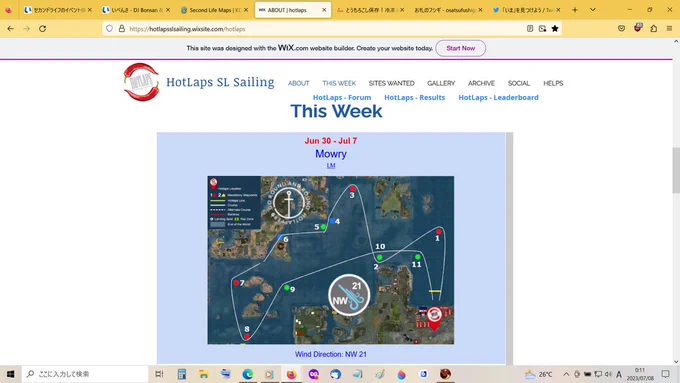Open tracking protection shield icon

coord(109,29)
